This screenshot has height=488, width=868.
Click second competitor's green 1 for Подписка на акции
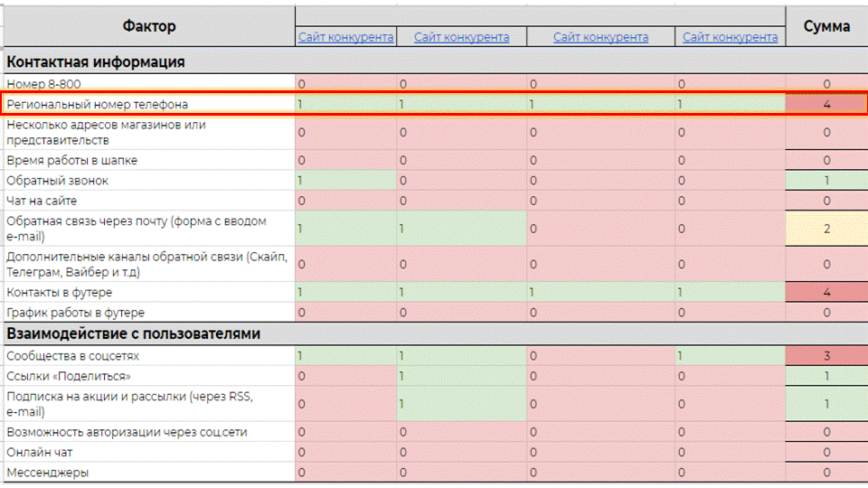tap(462, 404)
